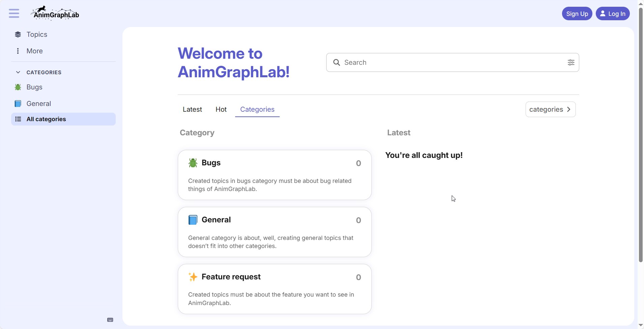Toggle the hamburger sidebar menu
Viewport: 644px width, 329px height.
14,13
